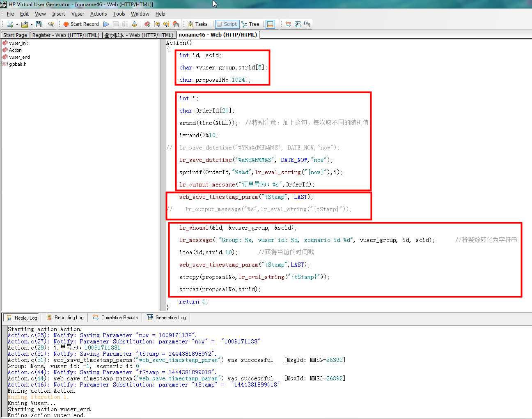The image size is (532, 419).
Task: Click the toolbar icon right of Compile
Action: [x=147, y=24]
